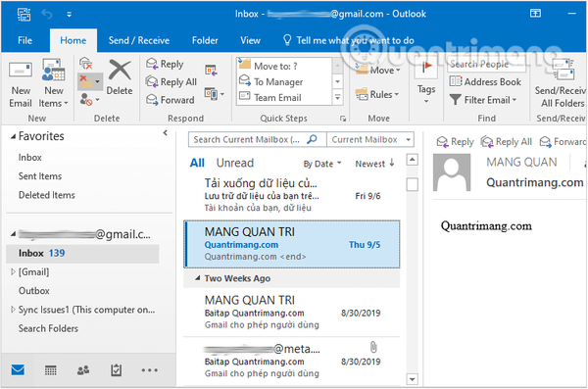Open the Current Mailbox scope dropdown
This screenshot has width=588, height=389.
pyautogui.click(x=370, y=139)
